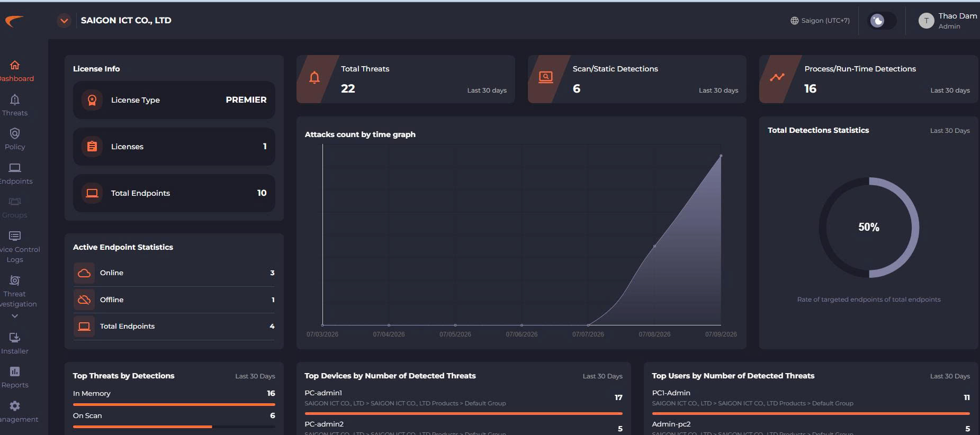
Task: Click the Online endpoints count 3
Action: point(272,273)
